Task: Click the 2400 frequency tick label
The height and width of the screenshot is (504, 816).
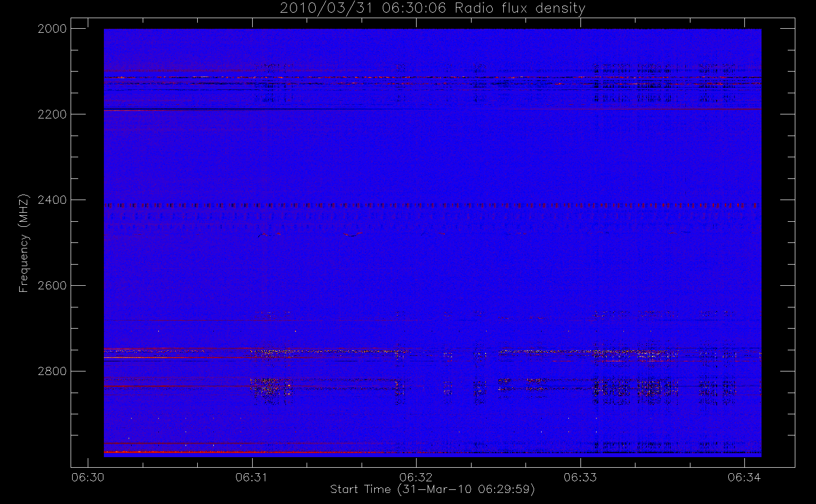Action: (x=52, y=200)
